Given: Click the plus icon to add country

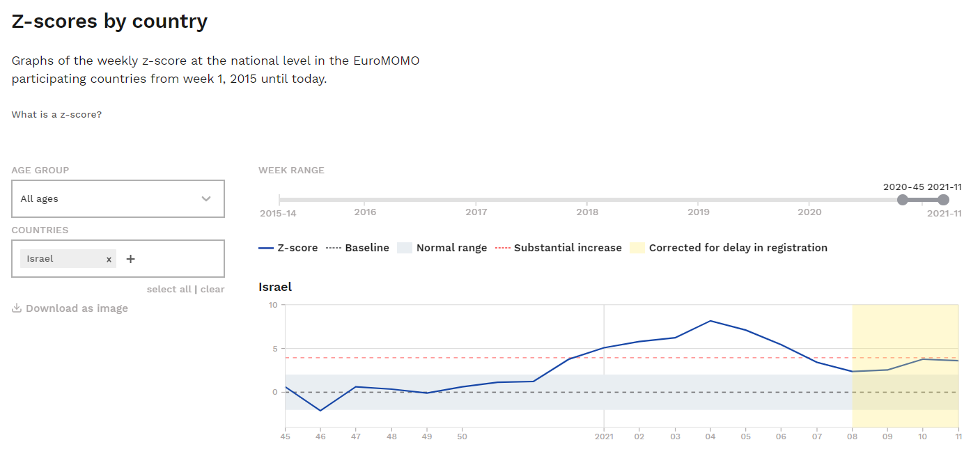Looking at the screenshot, I should coord(130,259).
